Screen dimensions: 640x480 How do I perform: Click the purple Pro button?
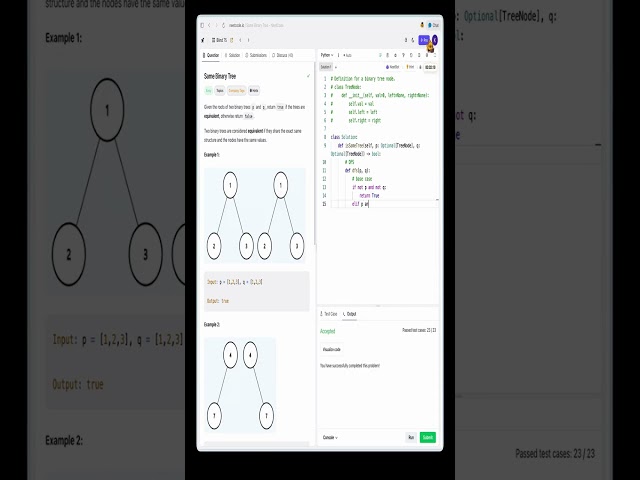[x=424, y=40]
